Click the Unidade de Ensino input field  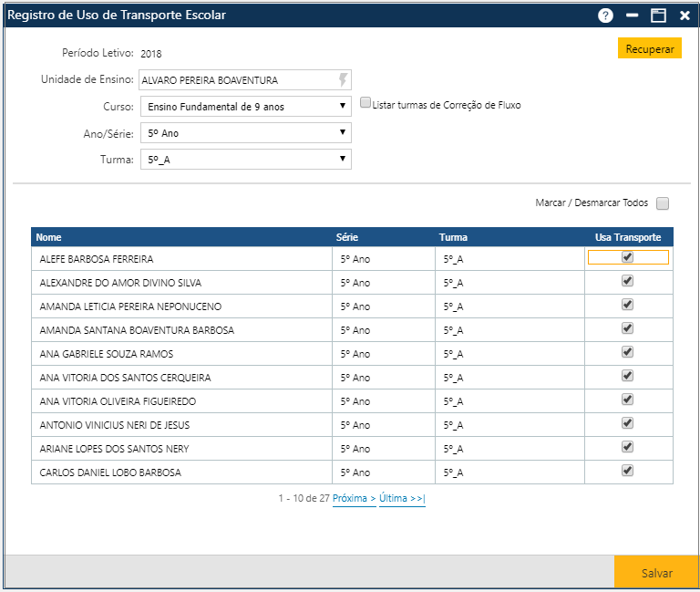[x=237, y=80]
